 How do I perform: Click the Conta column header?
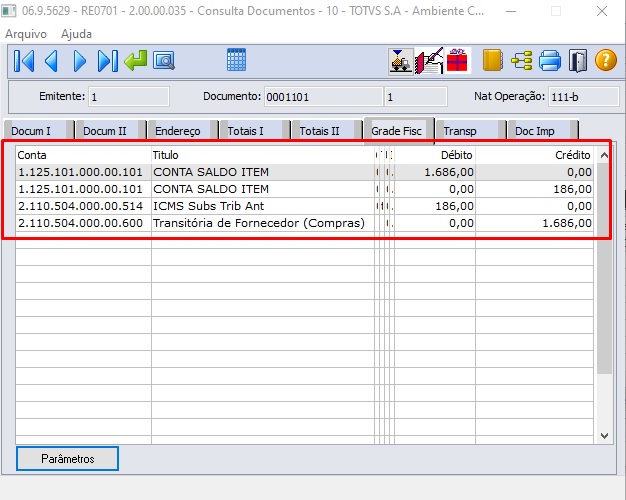pos(83,155)
